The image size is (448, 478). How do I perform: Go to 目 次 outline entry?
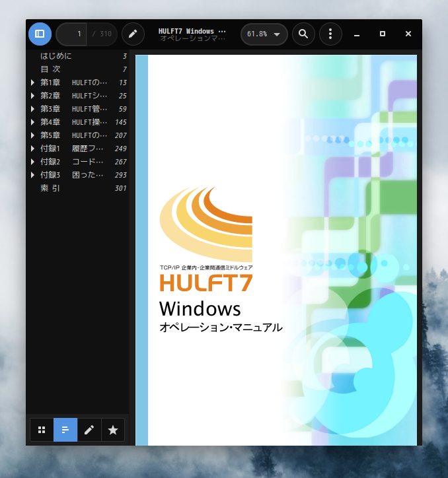(x=50, y=69)
